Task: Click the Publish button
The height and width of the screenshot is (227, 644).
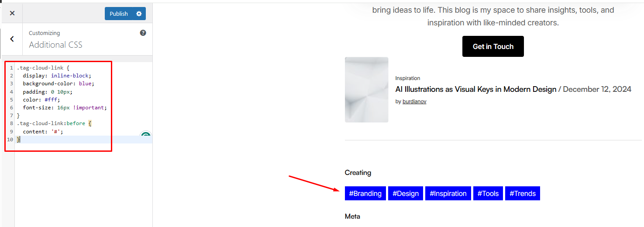Action: pos(119,14)
